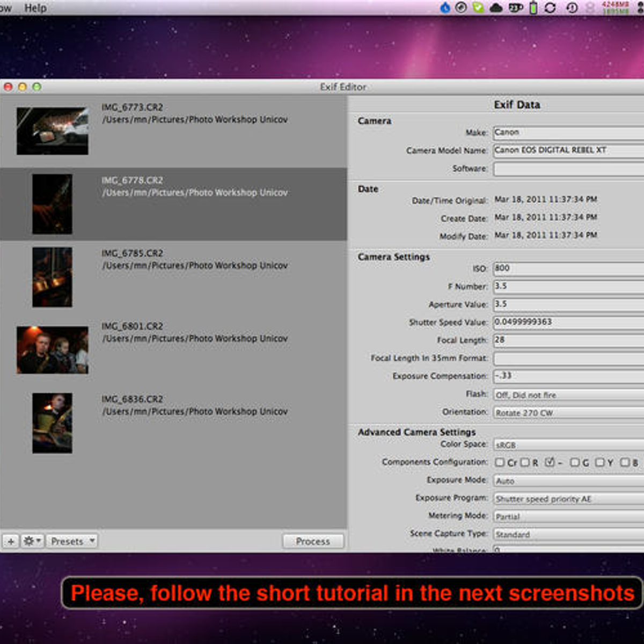Click the Process button
The image size is (644, 644).
(x=313, y=541)
